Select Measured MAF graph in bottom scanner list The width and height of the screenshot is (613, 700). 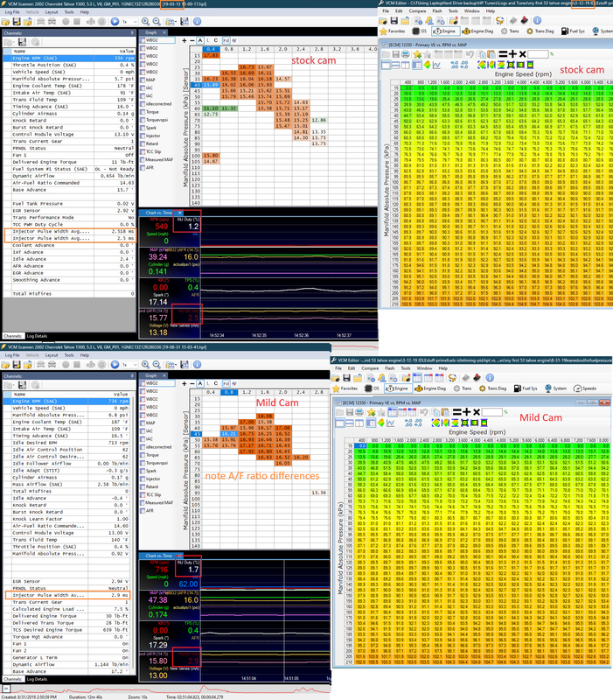click(x=158, y=502)
